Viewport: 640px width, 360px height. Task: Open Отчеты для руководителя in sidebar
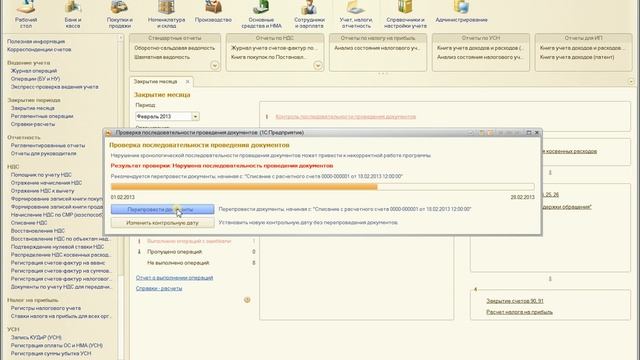tap(44, 154)
